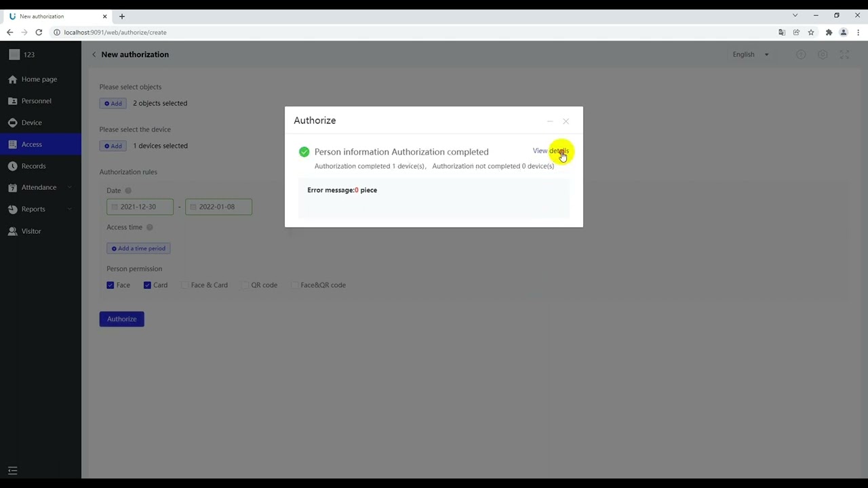The height and width of the screenshot is (488, 868).
Task: Click the info icon in top bar
Action: click(x=801, y=54)
